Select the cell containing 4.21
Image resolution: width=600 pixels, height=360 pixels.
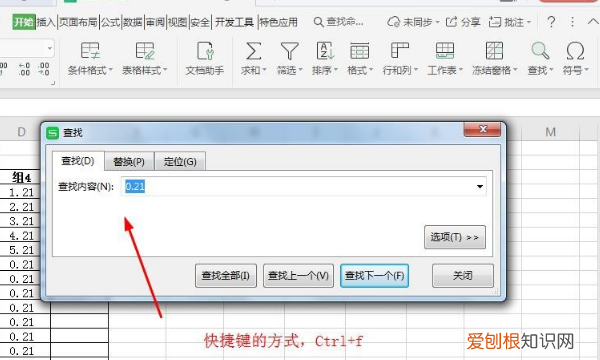[x=21, y=236]
